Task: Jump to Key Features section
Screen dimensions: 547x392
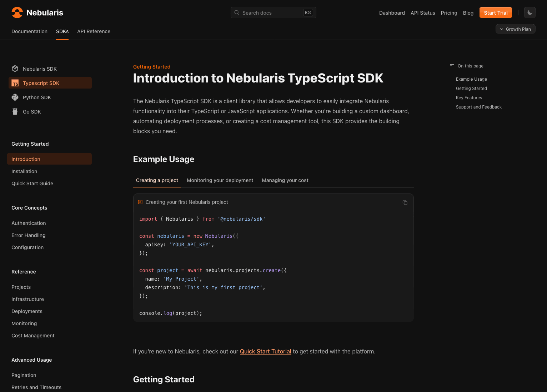Action: tap(469, 98)
